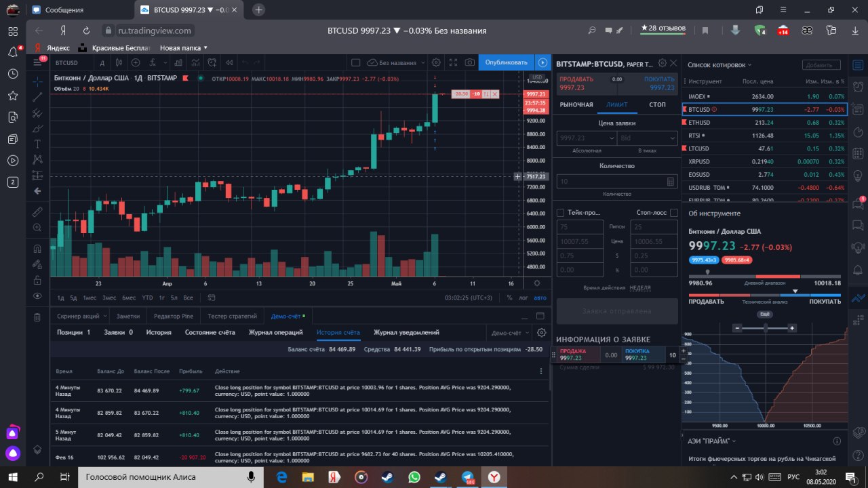Open the measure ruler tool
This screenshot has width=868, height=488.
click(37, 211)
